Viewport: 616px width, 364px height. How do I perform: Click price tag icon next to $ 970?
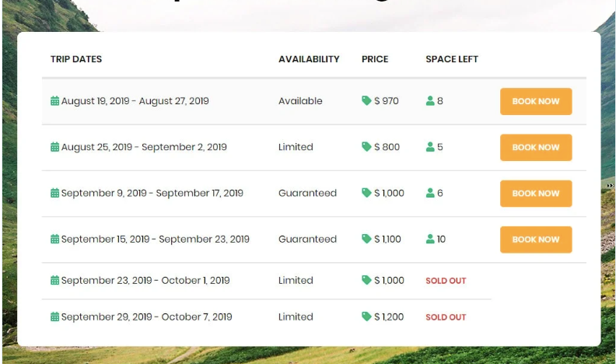click(366, 100)
